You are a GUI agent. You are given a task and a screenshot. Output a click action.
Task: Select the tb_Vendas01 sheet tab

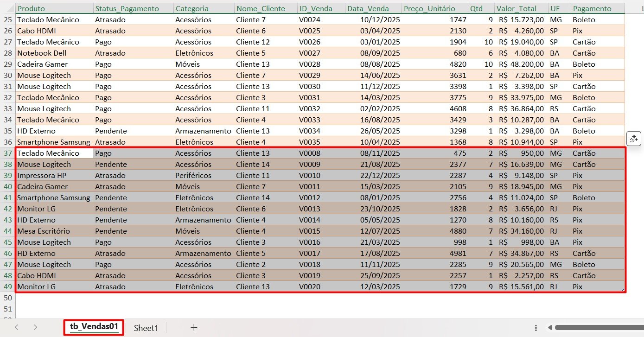[94, 327]
